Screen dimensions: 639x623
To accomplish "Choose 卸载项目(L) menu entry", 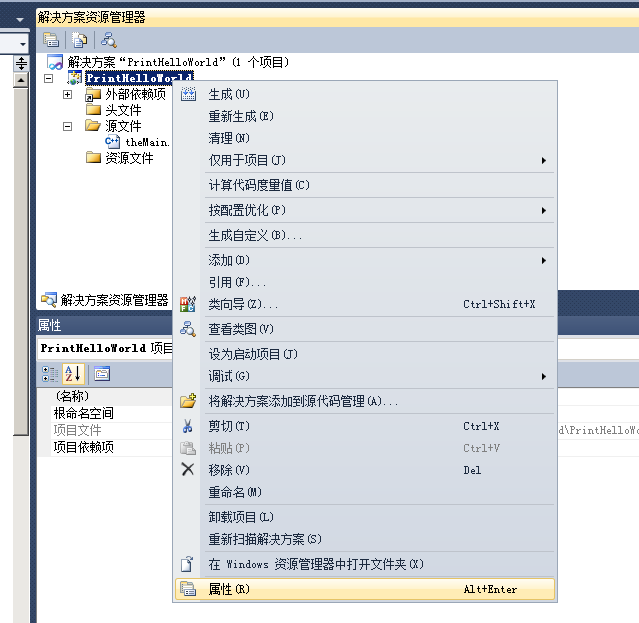I will [365, 517].
